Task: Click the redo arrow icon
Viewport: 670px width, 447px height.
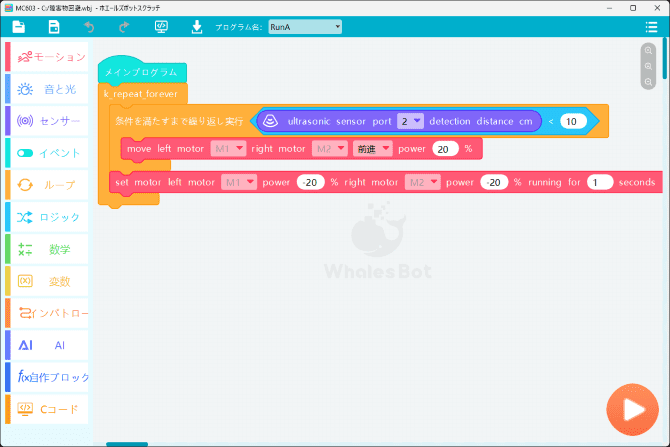Action: pos(123,27)
